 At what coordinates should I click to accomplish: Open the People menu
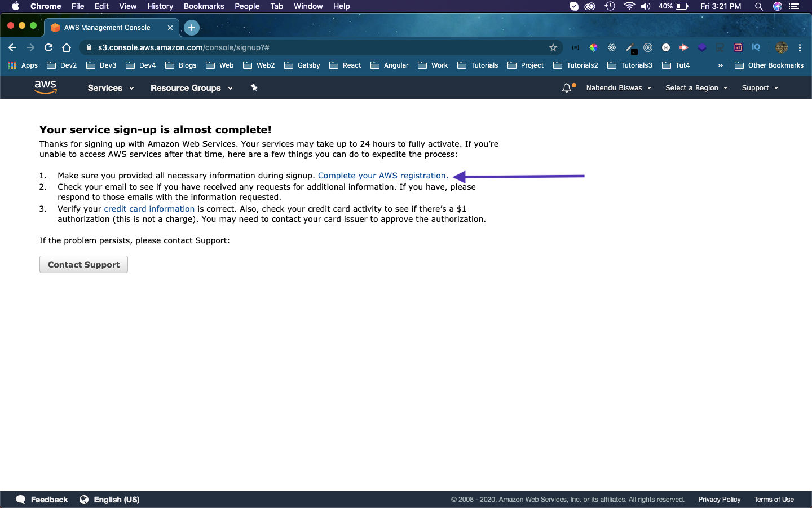247,6
